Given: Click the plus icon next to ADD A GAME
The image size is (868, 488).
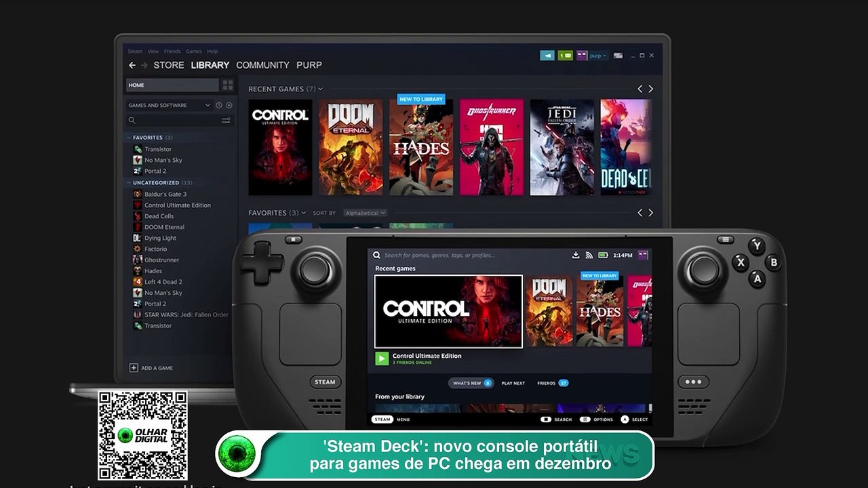Looking at the screenshot, I should tap(134, 368).
